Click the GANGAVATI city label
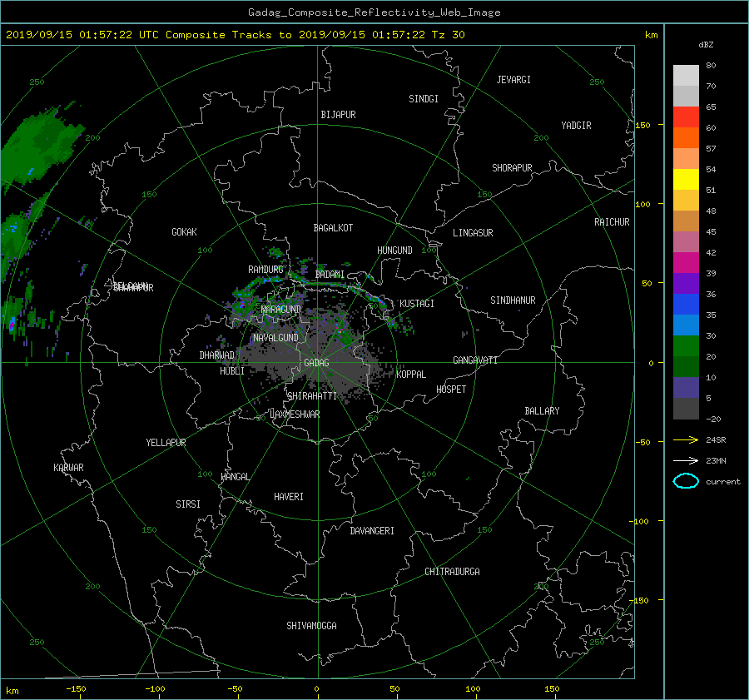This screenshot has height=700, width=749. 475,360
